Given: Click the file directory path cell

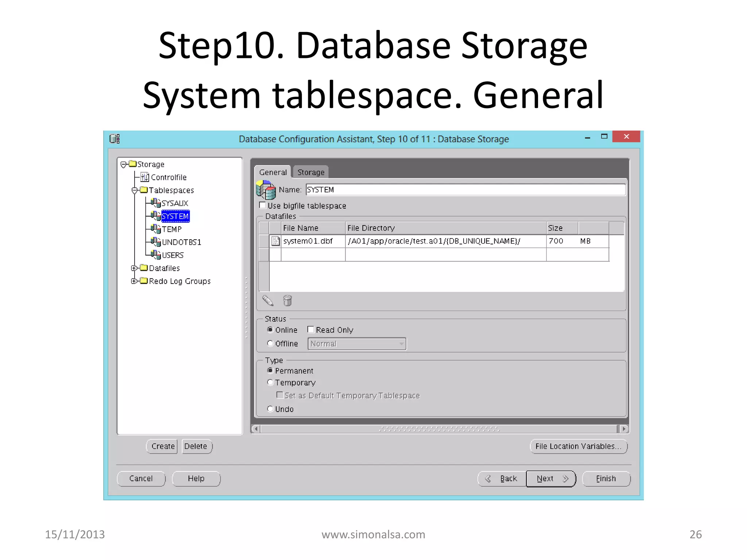Looking at the screenshot, I should (x=446, y=241).
